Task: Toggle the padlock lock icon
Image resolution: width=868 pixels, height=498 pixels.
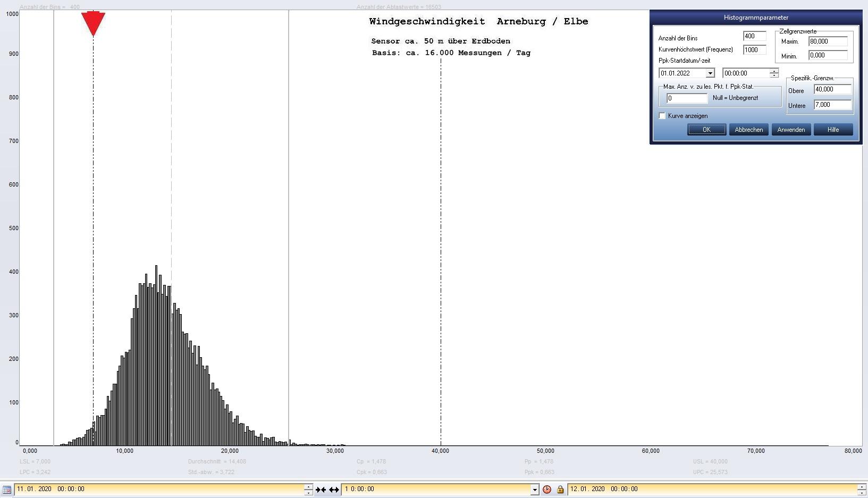Action: tap(560, 489)
